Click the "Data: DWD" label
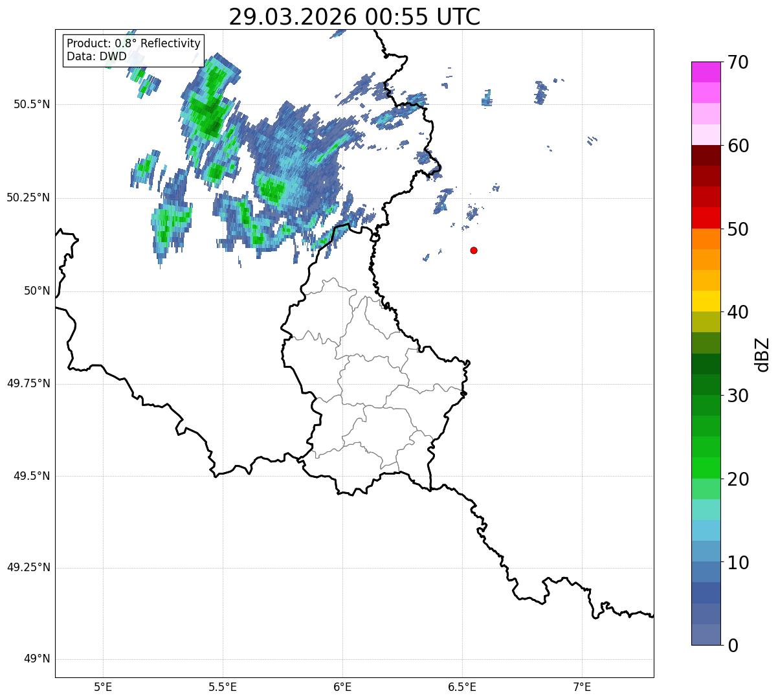The height and width of the screenshot is (700, 778). pyautogui.click(x=97, y=56)
